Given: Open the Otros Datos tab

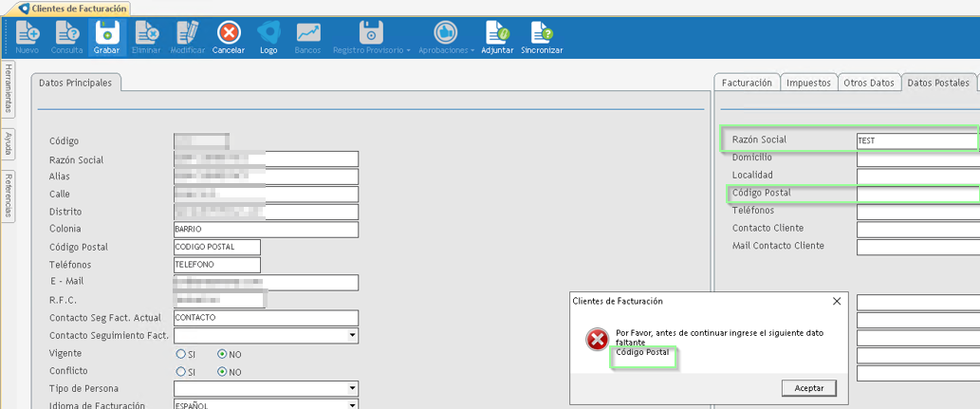Looking at the screenshot, I should coord(869,83).
